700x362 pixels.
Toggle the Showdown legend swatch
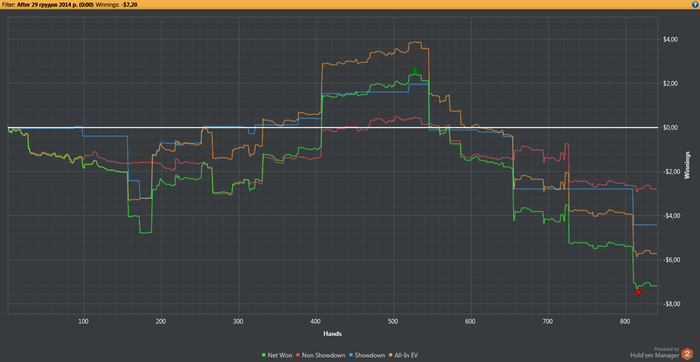click(351, 355)
